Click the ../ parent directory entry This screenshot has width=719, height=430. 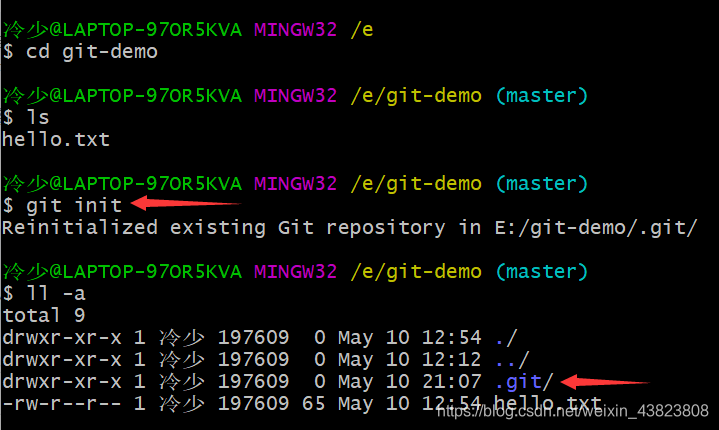pyautogui.click(x=510, y=359)
